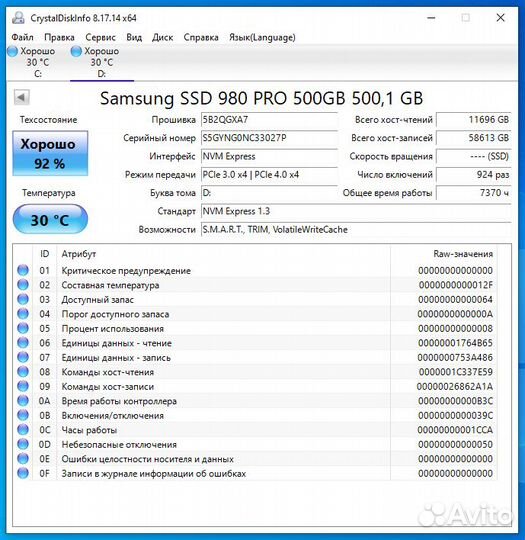
Task: Click the Хорошо 92 % health status button
Action: coord(50,153)
